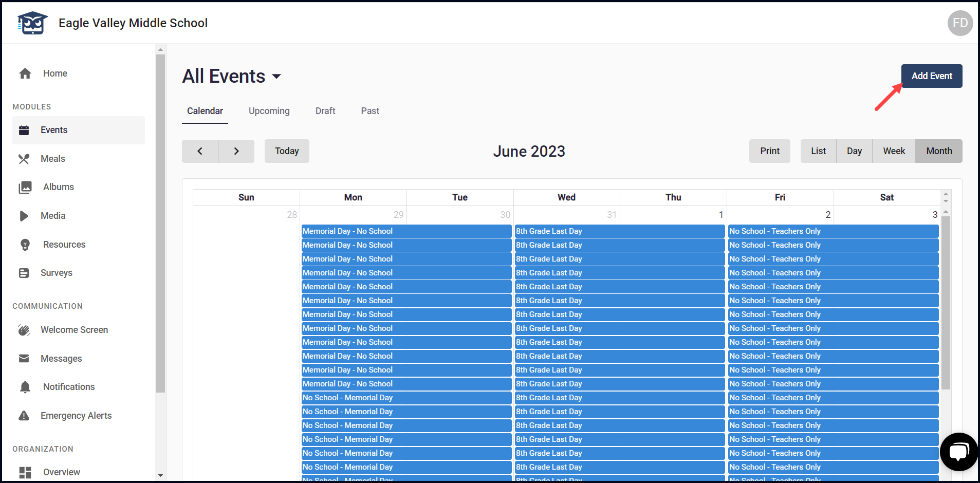
Task: Click the sidebar scrollbar thumb
Action: [x=160, y=224]
